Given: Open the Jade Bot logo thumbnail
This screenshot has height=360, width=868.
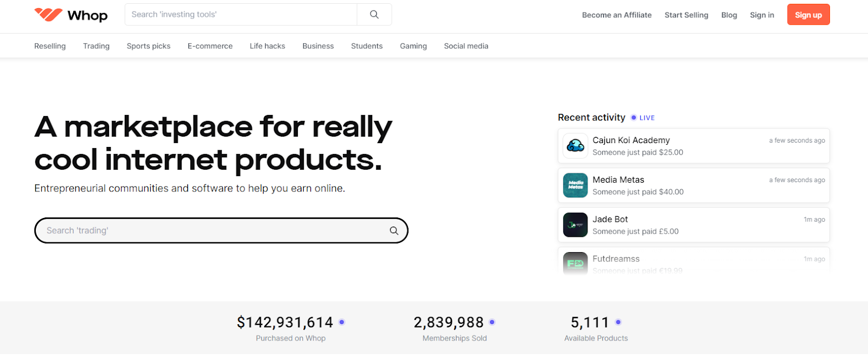Looking at the screenshot, I should coord(575,225).
